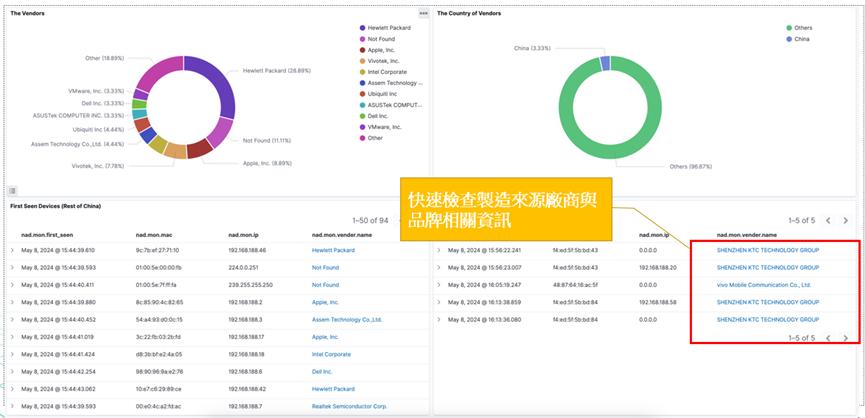Expand row with MAC 9c:7b:ef:27:71:10
This screenshot has height=418, width=865.
point(12,250)
